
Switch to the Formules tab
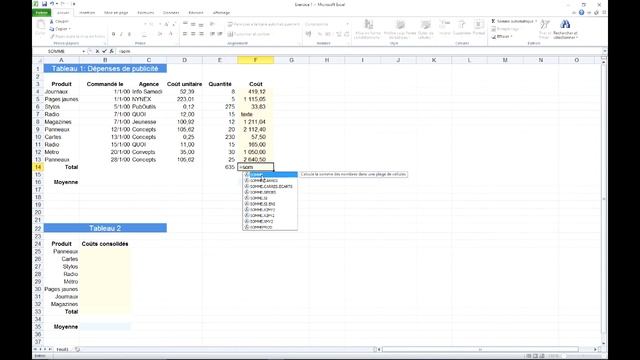point(145,13)
